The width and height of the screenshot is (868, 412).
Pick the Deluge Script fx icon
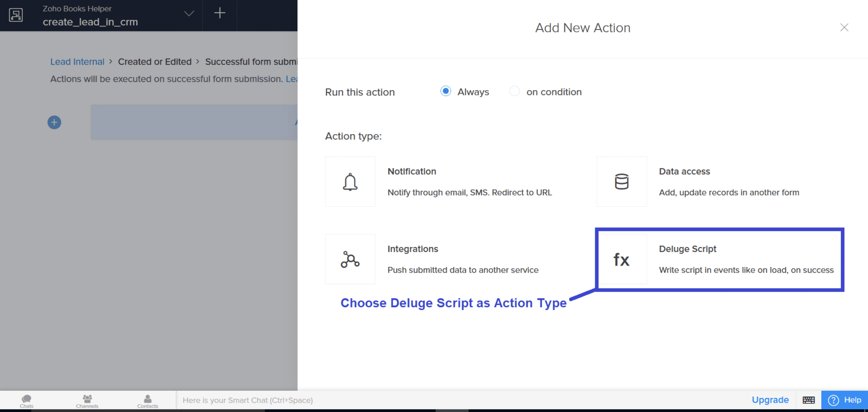point(622,259)
